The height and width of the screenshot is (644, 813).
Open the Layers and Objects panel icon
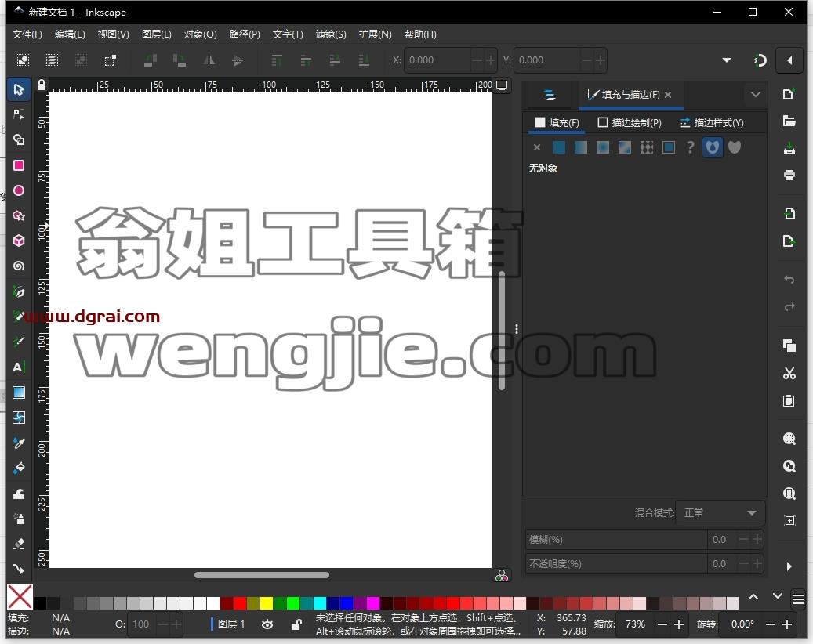click(550, 95)
